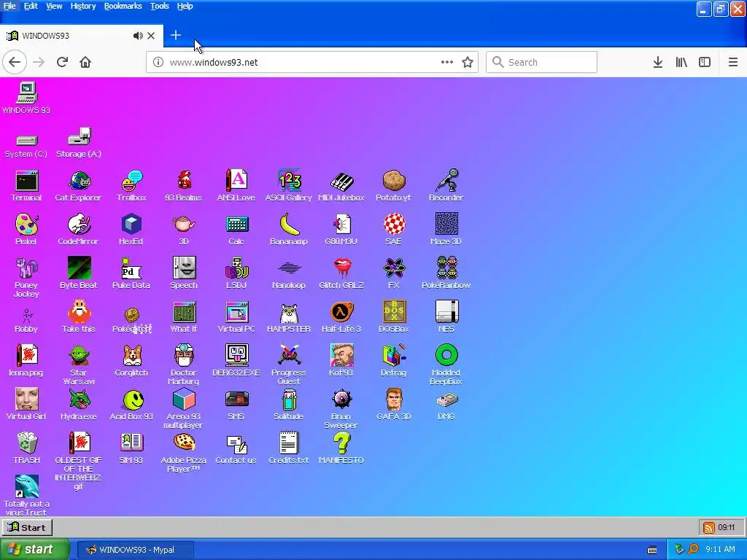Reload the current page

pos(63,62)
